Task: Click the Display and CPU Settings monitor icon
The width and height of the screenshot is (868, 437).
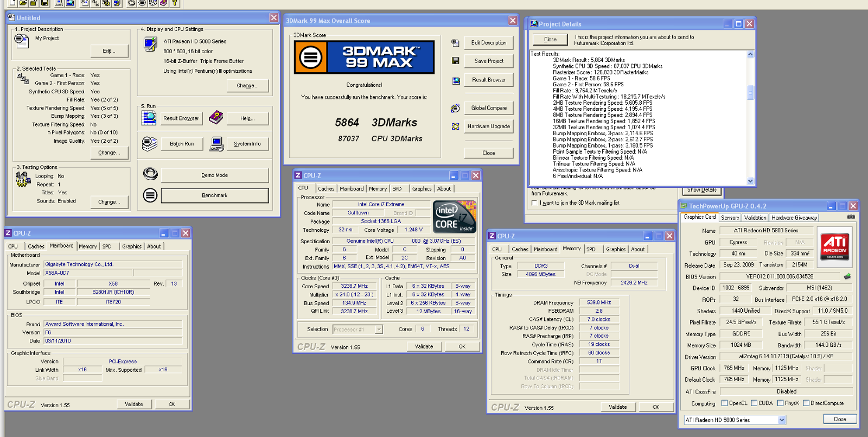Action: (150, 43)
